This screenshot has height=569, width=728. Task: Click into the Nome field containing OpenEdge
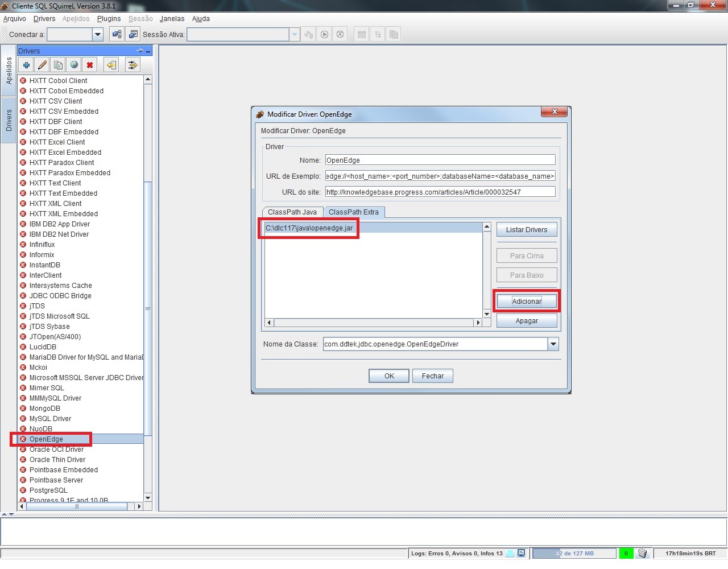(440, 160)
